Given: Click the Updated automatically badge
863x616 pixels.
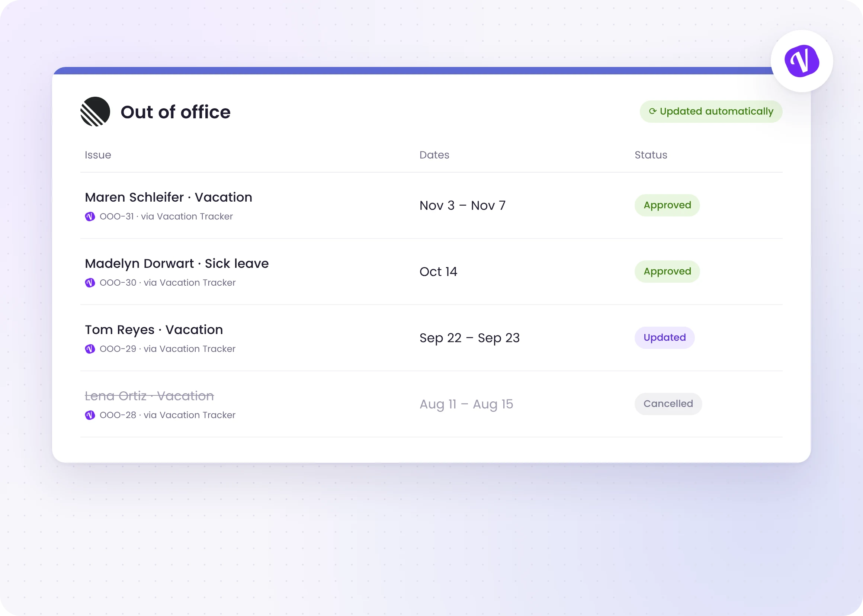Looking at the screenshot, I should pyautogui.click(x=711, y=112).
